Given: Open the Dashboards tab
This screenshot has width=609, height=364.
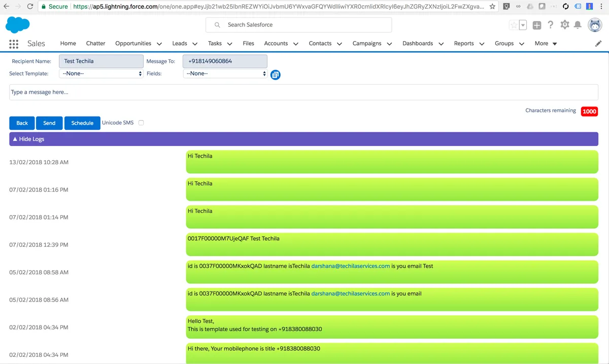Looking at the screenshot, I should [418, 44].
